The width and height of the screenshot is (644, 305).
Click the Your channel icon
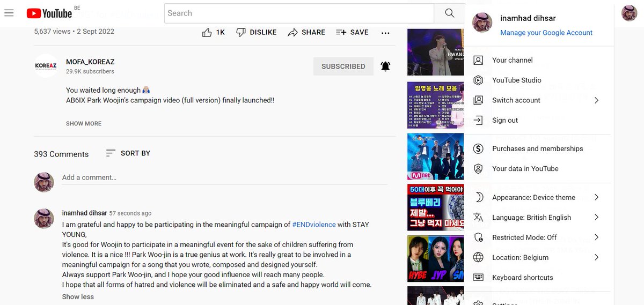(478, 60)
